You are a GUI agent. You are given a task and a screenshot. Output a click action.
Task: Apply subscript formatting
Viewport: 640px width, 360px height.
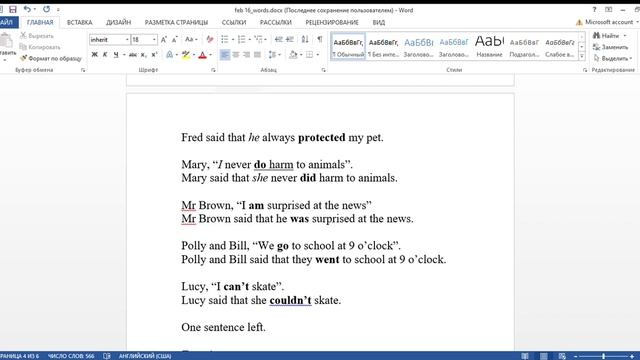pyautogui.click(x=143, y=55)
